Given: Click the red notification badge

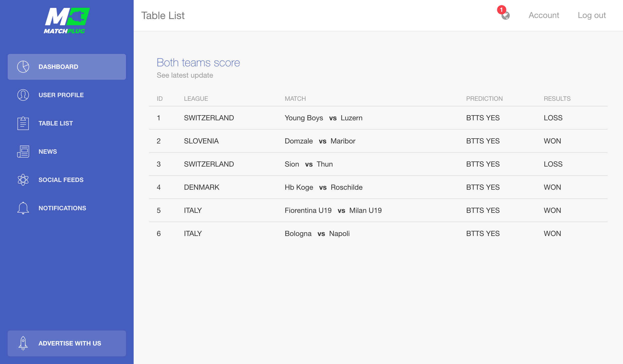Looking at the screenshot, I should tap(501, 10).
